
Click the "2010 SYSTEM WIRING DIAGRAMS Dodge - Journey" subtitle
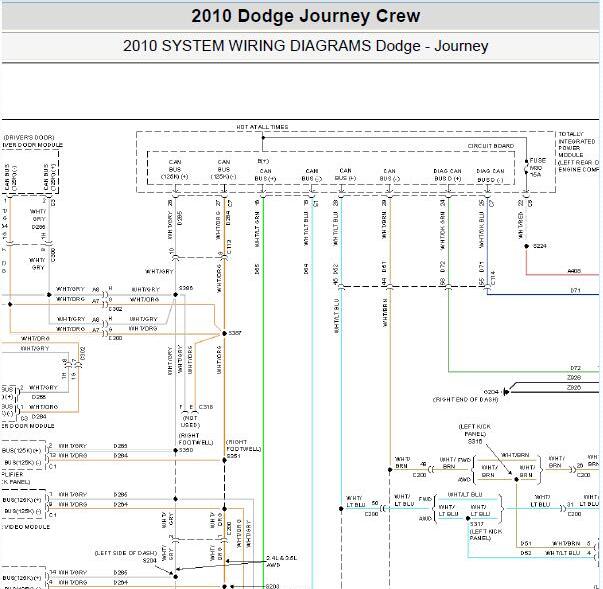[306, 46]
